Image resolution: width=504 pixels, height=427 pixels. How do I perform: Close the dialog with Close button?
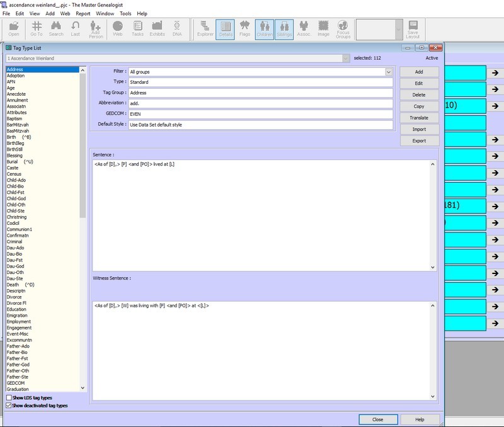click(x=378, y=419)
